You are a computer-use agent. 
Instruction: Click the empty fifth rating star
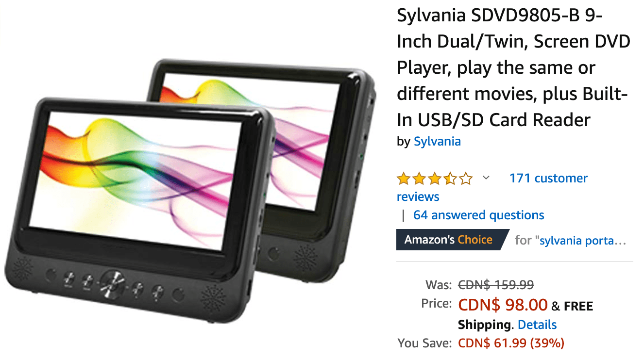[x=466, y=179]
